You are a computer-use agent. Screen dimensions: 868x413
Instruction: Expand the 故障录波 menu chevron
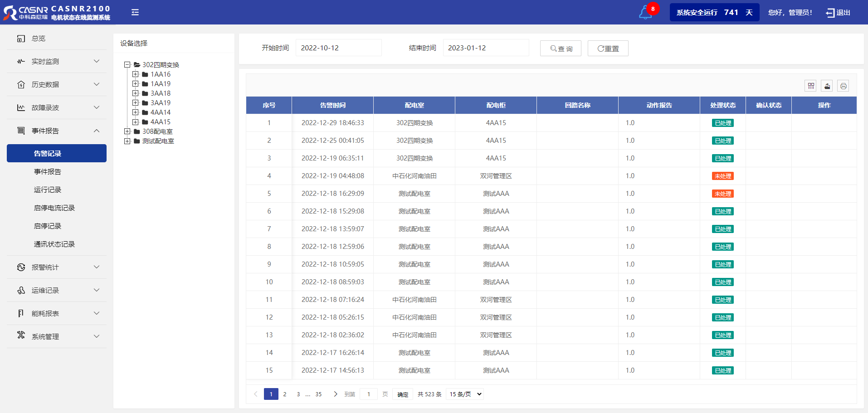[x=97, y=107]
